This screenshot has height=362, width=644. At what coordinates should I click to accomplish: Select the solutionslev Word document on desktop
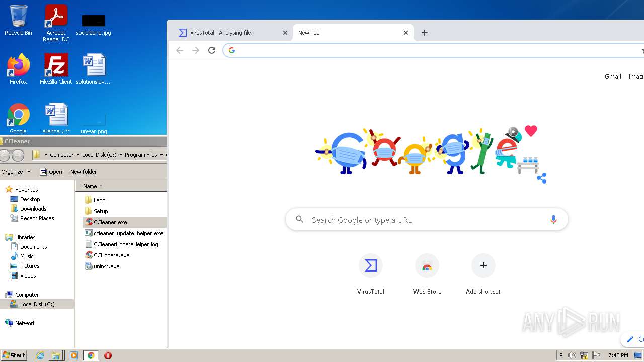[x=94, y=69]
